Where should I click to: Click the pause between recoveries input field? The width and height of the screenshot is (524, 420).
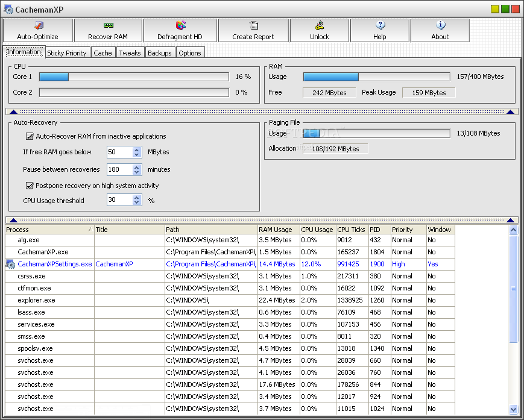119,169
